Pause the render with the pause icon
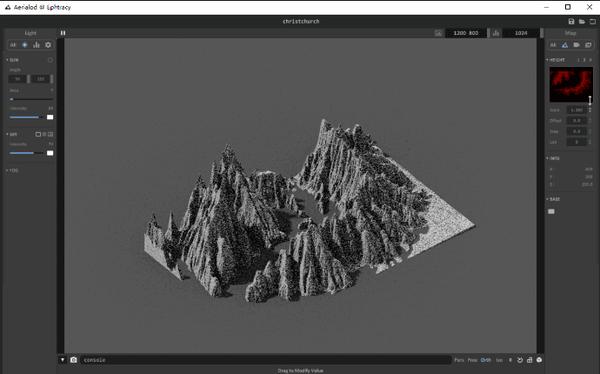The width and height of the screenshot is (600, 374). click(x=63, y=33)
